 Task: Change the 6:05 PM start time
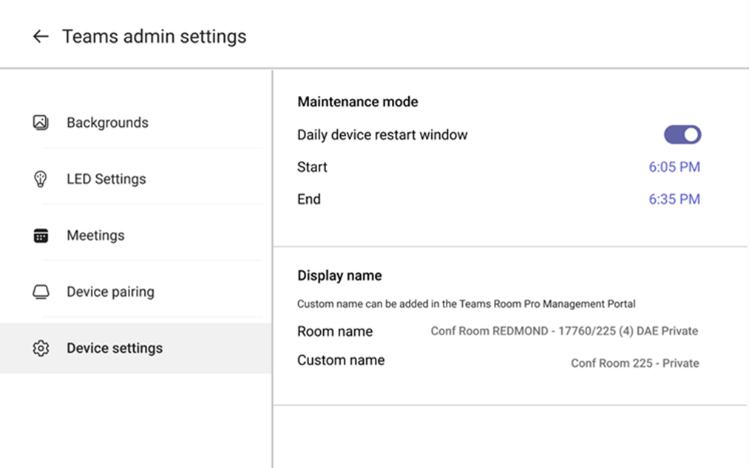[674, 167]
